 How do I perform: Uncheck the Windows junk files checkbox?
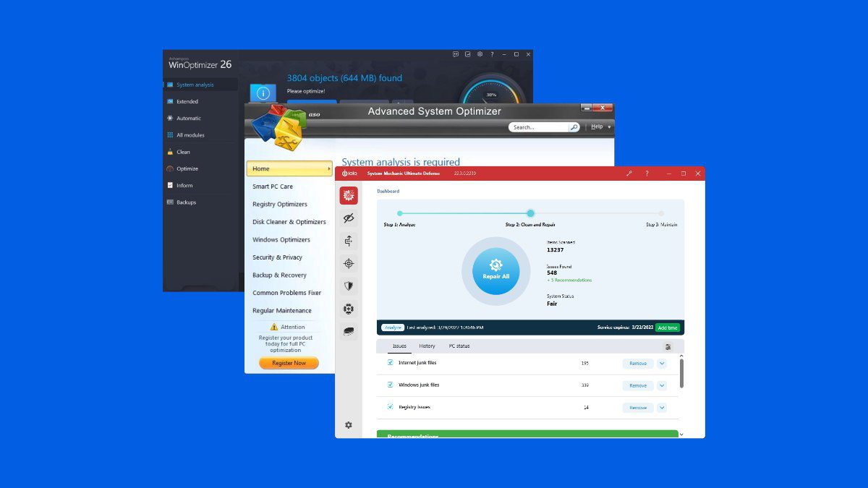(x=390, y=385)
